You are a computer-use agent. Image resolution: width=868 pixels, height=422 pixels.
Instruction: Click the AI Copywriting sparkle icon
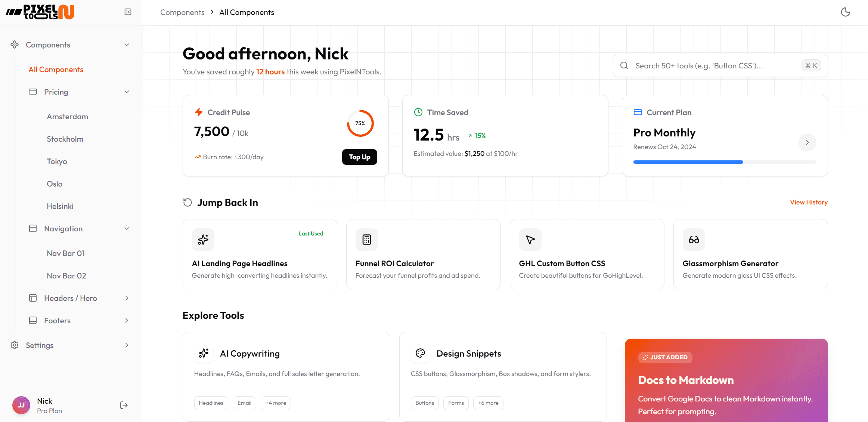(x=204, y=353)
